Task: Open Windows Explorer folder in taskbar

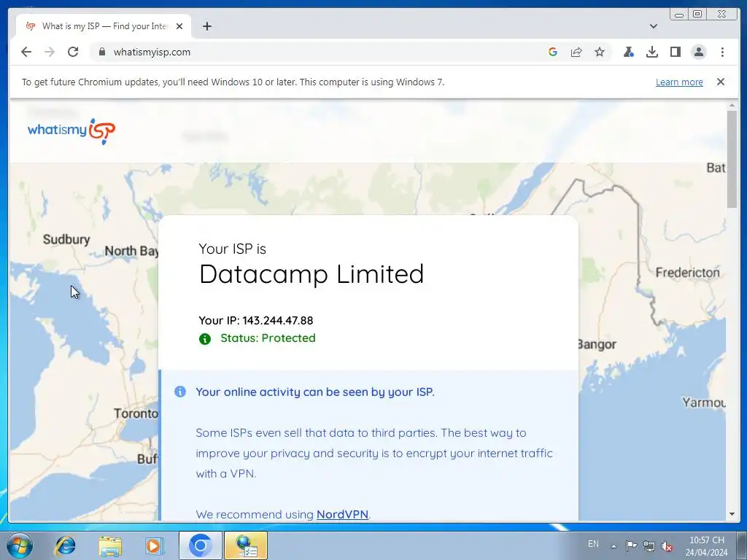Action: (110, 545)
